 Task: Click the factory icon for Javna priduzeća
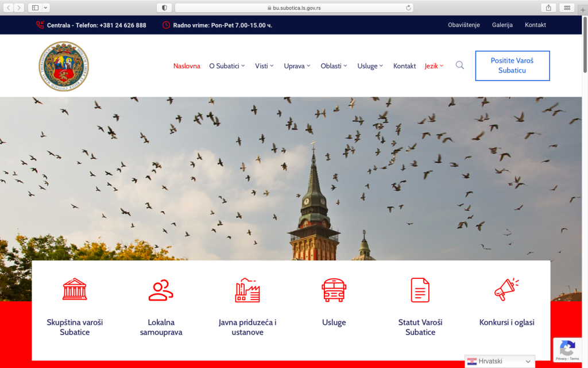(x=247, y=290)
